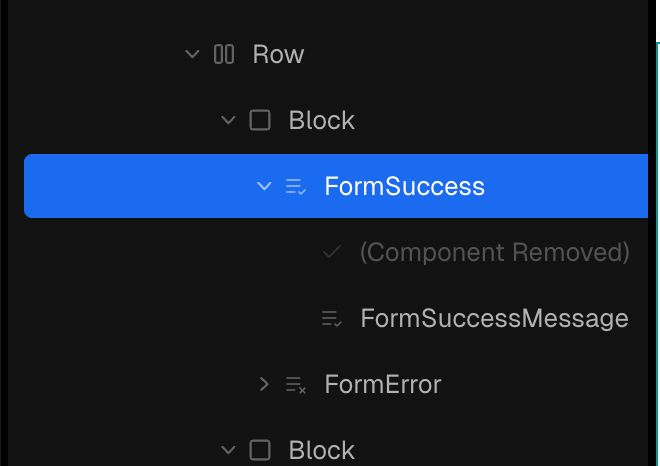Click the FormSuccessMessage list-check icon
Screen dimensions: 660x466
coord(332,319)
